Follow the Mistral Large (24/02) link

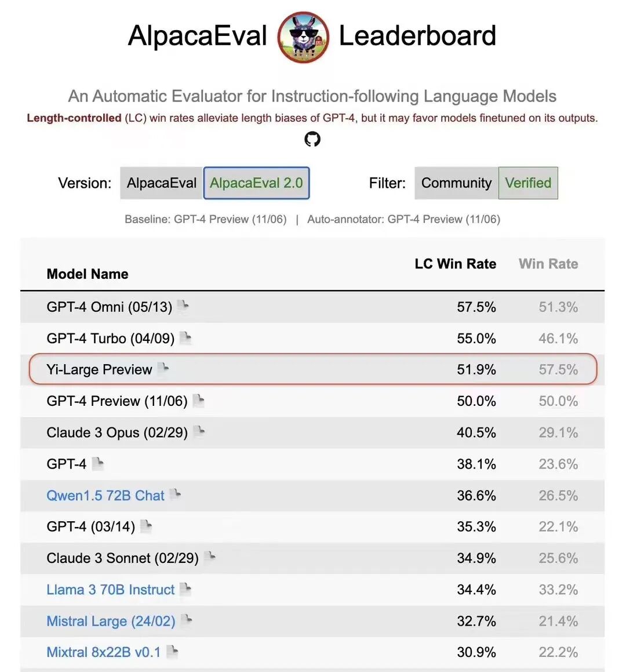[x=111, y=621]
